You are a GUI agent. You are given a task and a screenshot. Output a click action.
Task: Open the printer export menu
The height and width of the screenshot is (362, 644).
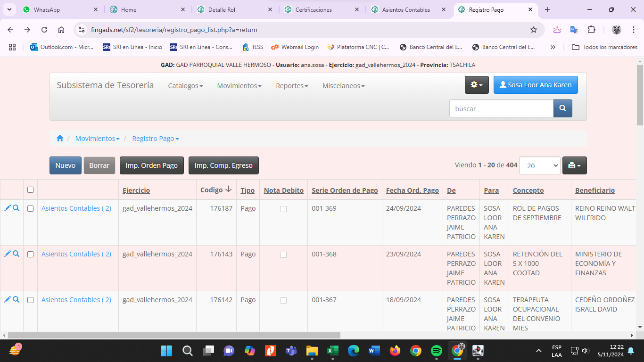[x=574, y=165]
